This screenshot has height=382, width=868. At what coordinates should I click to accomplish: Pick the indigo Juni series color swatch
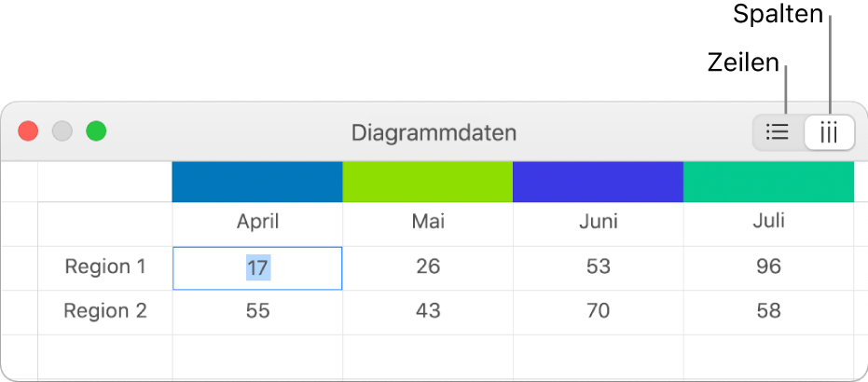click(598, 182)
